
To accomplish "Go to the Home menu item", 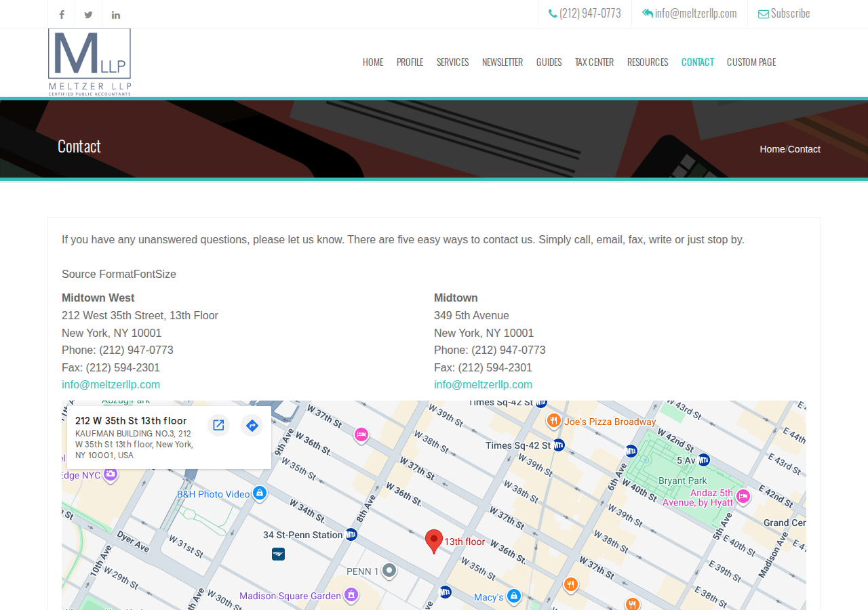I will (x=373, y=62).
